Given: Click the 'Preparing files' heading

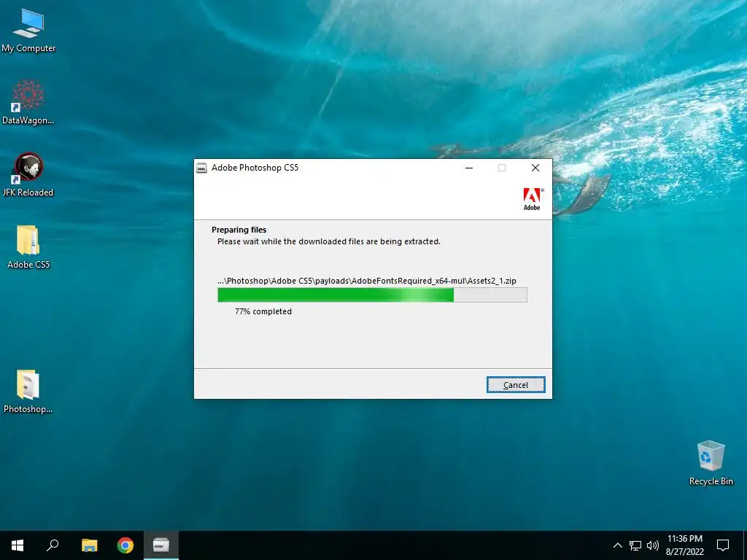Looking at the screenshot, I should click(239, 230).
